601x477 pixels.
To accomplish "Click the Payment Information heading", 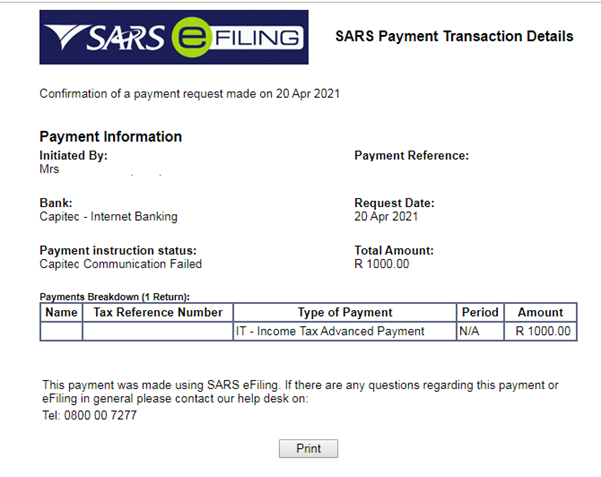I will pos(110,137).
